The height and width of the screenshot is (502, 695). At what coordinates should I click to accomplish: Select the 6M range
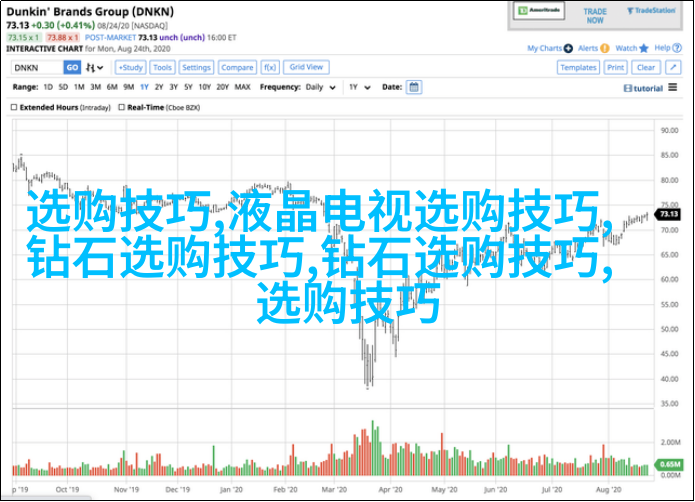[112, 87]
